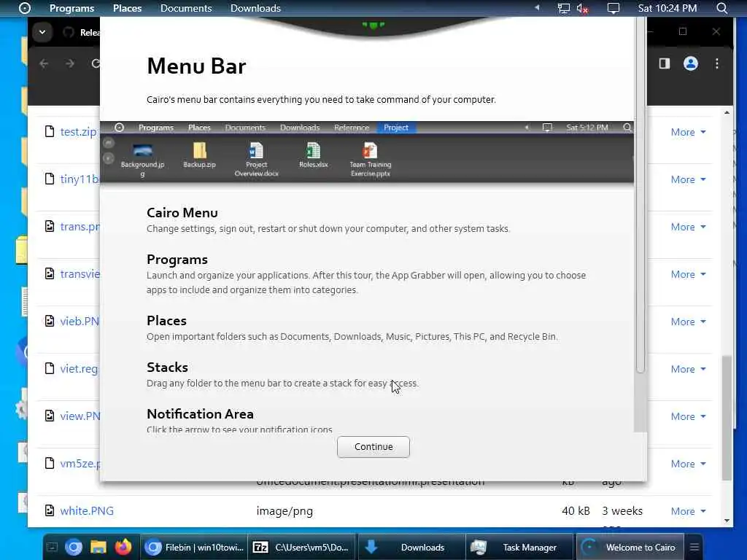Expand More dropdown for viet.reg row

click(688, 369)
